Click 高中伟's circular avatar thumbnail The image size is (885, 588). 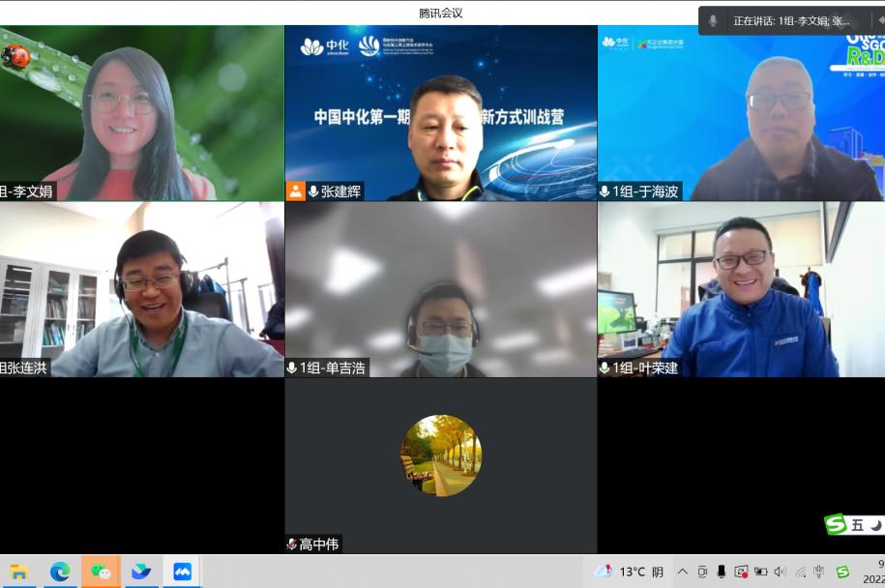coord(441,456)
